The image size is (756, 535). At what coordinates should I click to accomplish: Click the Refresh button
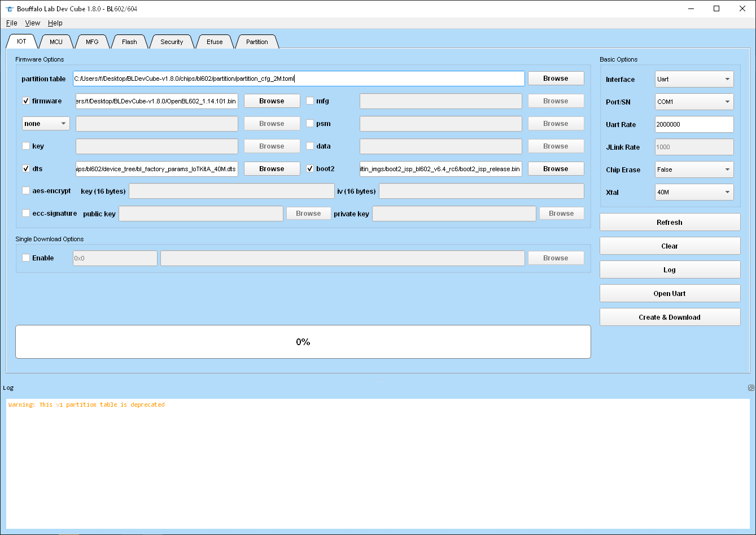click(670, 222)
